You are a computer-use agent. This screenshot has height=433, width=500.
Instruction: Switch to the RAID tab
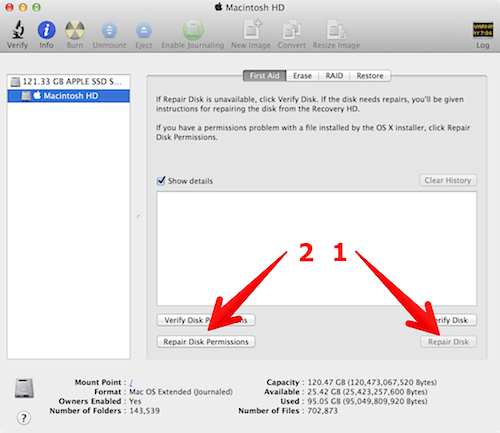tap(334, 76)
